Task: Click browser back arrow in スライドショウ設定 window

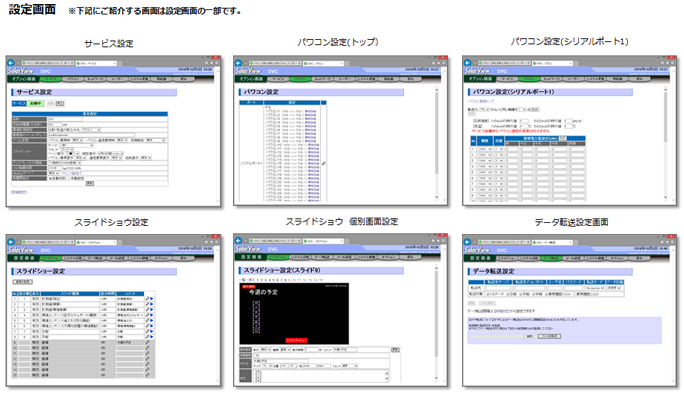Action: (x=11, y=242)
